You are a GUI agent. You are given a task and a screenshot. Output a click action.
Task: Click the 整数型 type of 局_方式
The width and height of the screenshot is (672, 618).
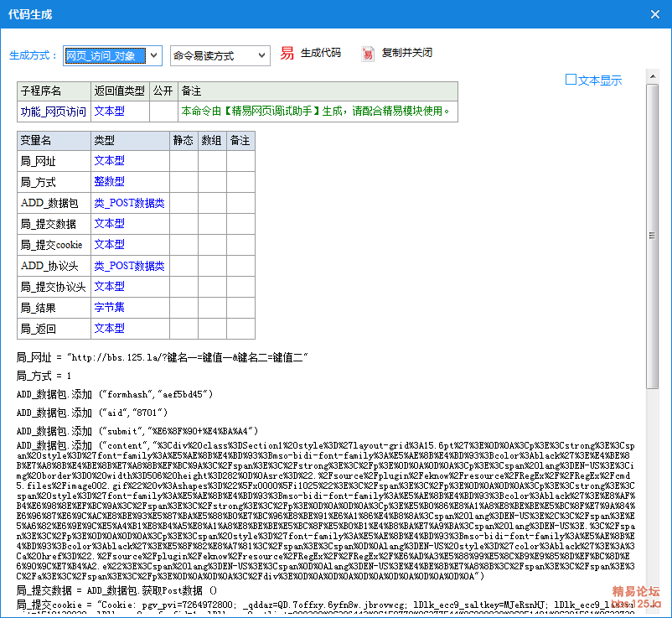(110, 181)
